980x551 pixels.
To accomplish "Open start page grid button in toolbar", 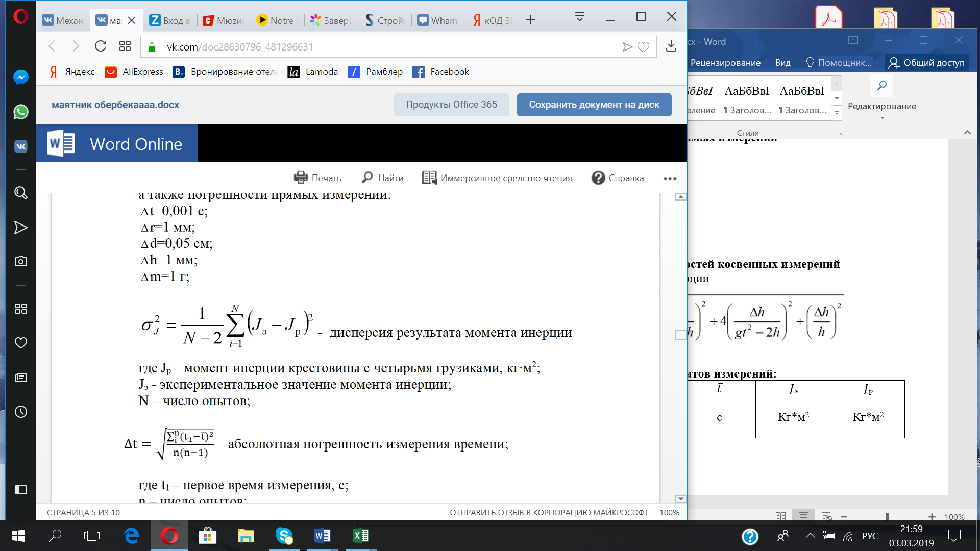I will click(125, 46).
